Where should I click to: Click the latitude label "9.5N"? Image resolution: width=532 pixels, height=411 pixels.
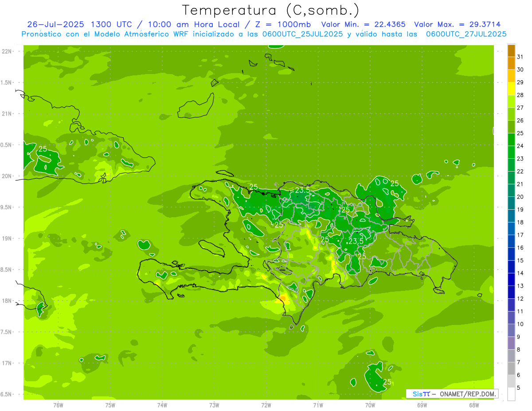coord(6,207)
